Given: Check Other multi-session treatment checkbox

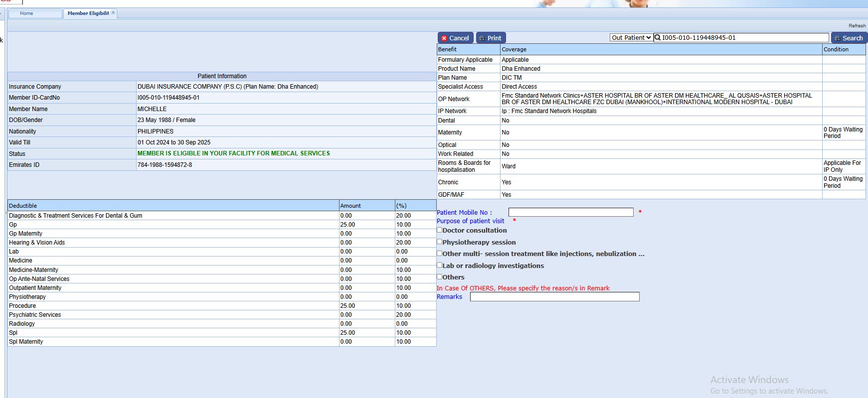Looking at the screenshot, I should [440, 253].
